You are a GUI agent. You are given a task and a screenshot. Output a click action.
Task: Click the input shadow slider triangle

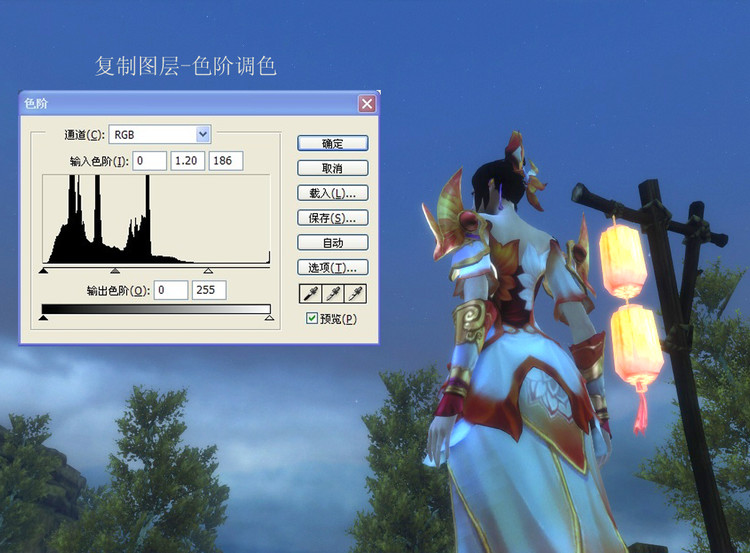(x=44, y=271)
